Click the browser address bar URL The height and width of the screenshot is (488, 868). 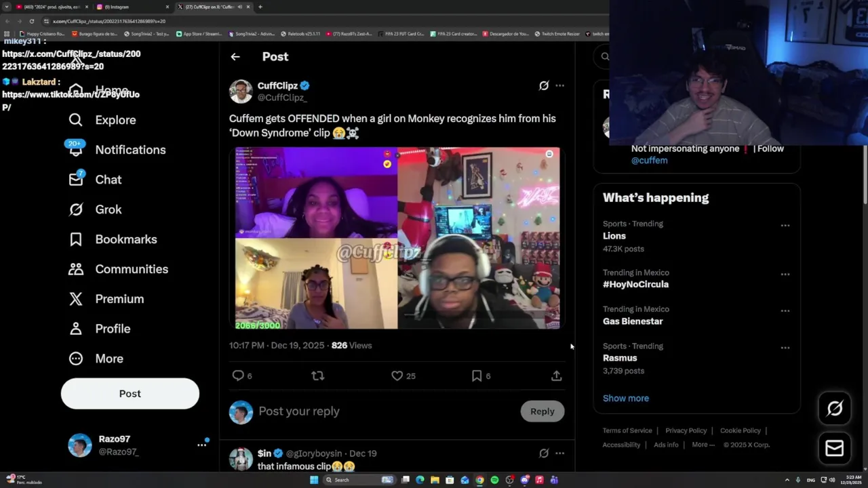(x=109, y=21)
